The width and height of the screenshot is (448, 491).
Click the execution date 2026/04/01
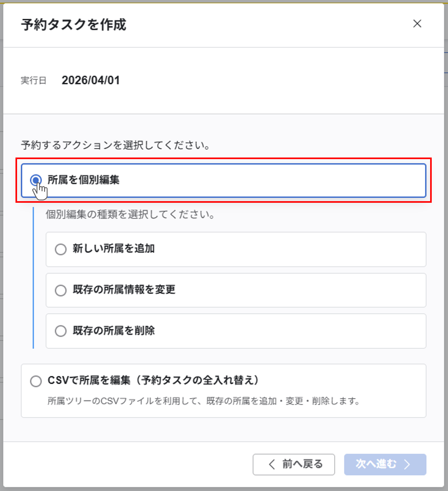pos(91,80)
